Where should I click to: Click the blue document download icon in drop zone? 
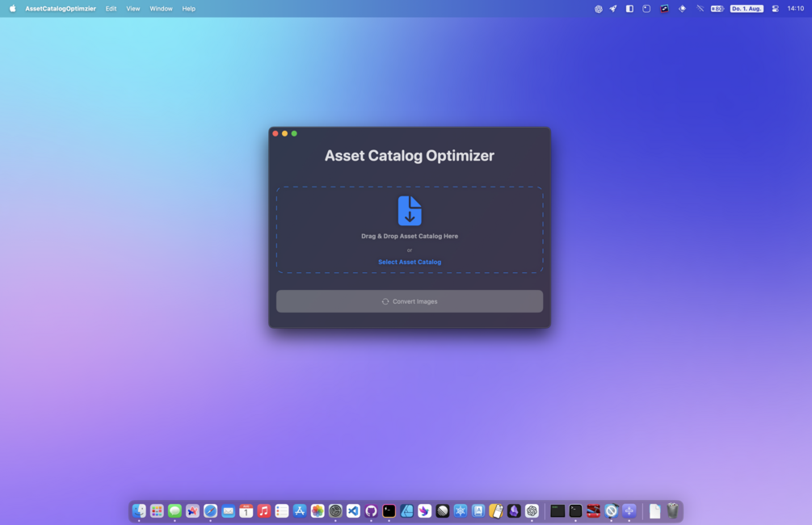(x=410, y=211)
